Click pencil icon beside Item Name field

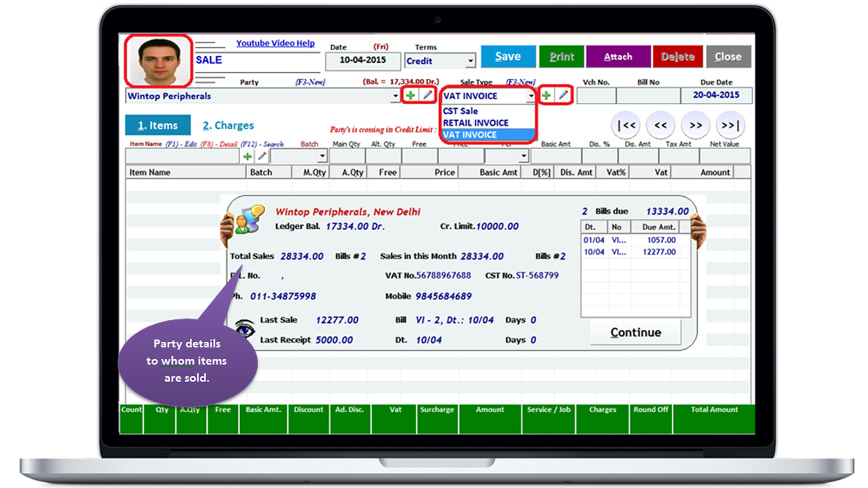tap(261, 156)
